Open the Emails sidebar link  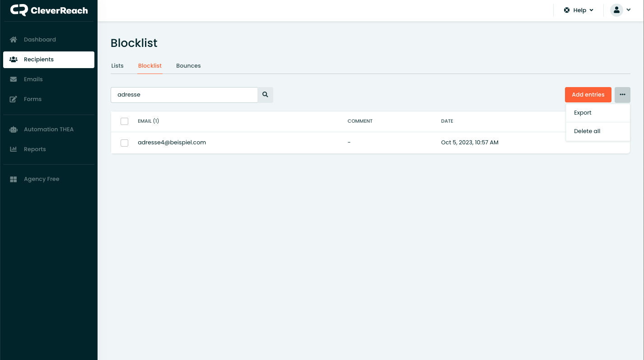[x=49, y=79]
